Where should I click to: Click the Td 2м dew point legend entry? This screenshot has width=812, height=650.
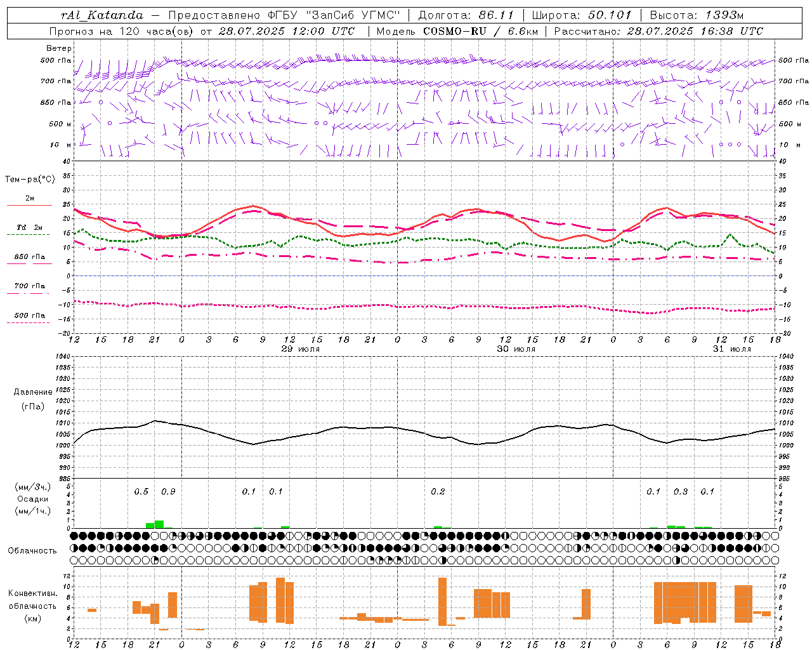click(29, 230)
